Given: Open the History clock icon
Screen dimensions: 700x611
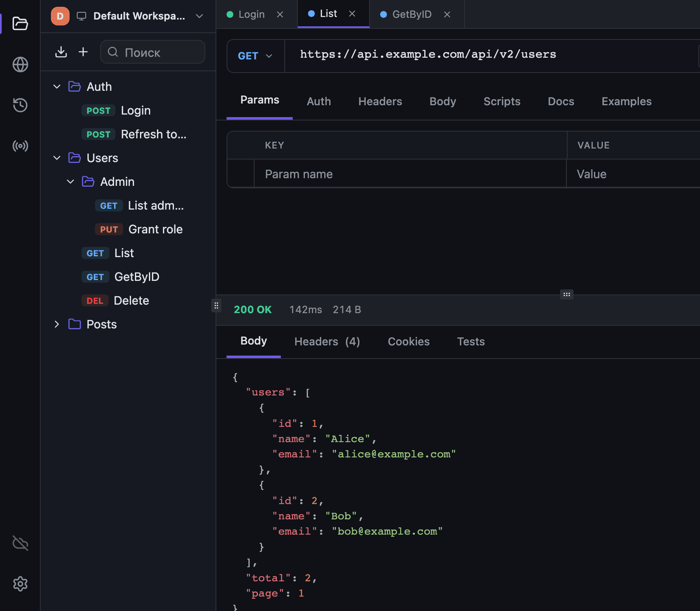Looking at the screenshot, I should point(20,105).
